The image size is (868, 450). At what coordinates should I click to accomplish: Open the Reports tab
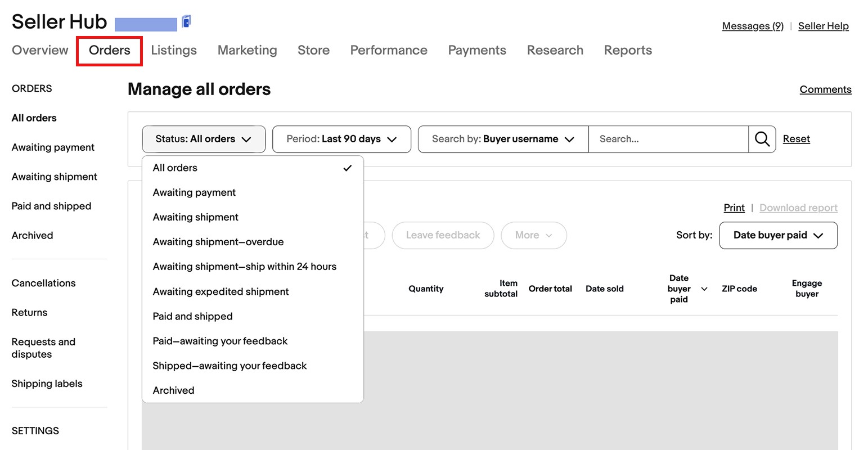(x=628, y=50)
